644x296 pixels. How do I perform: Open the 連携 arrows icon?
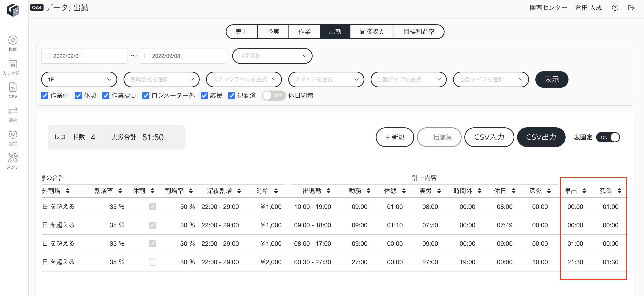(13, 111)
